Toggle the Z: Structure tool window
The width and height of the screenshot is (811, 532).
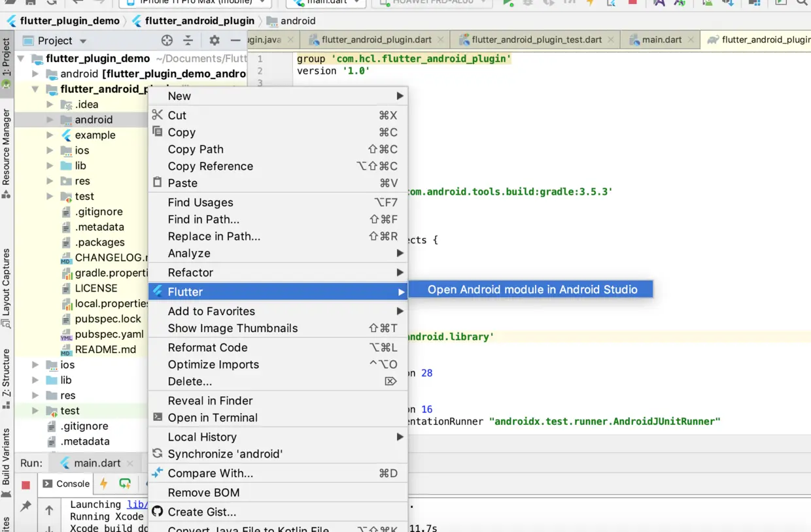7,378
